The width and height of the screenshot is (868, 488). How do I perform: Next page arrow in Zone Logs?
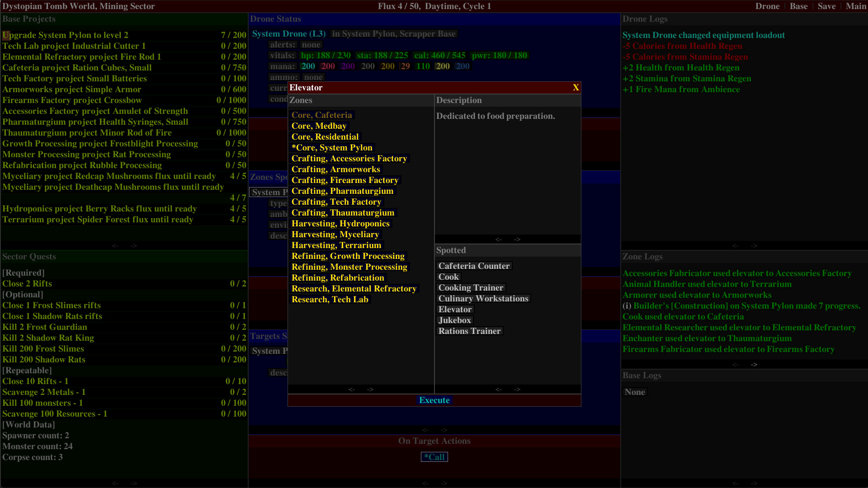[x=754, y=365]
